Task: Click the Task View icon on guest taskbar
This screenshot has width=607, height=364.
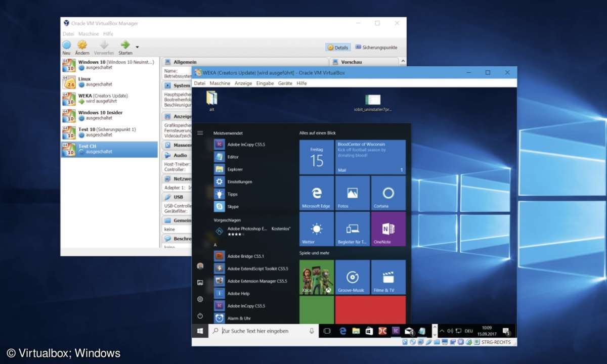Action: 327,331
